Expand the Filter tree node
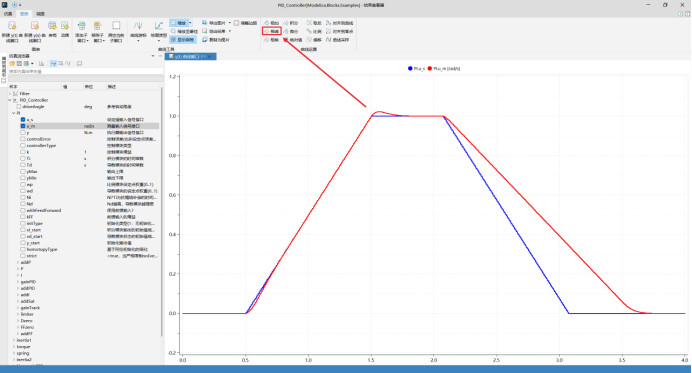The width and height of the screenshot is (692, 373). 10,94
